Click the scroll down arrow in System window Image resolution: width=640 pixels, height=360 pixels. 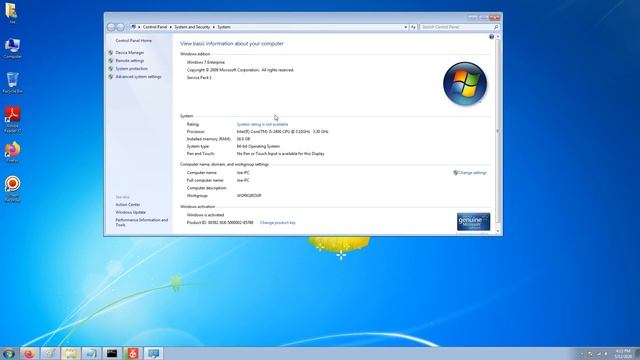[498, 231]
